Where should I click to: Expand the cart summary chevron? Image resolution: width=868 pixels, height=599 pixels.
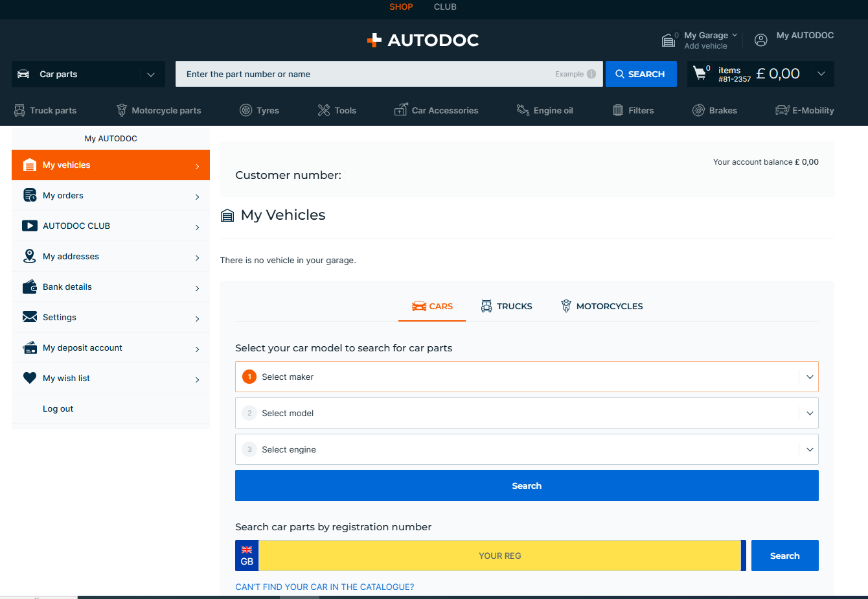point(821,74)
